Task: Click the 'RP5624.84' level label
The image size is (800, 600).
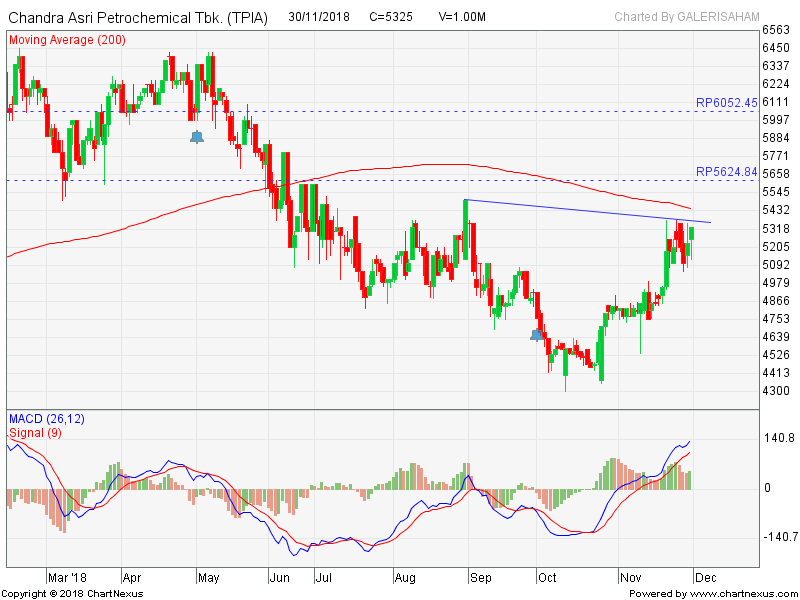Action: (727, 172)
